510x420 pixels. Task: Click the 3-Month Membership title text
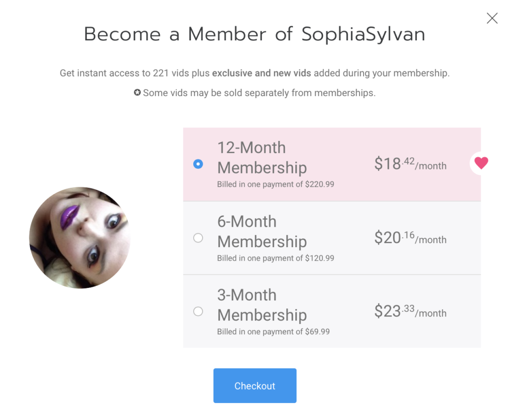(x=262, y=305)
